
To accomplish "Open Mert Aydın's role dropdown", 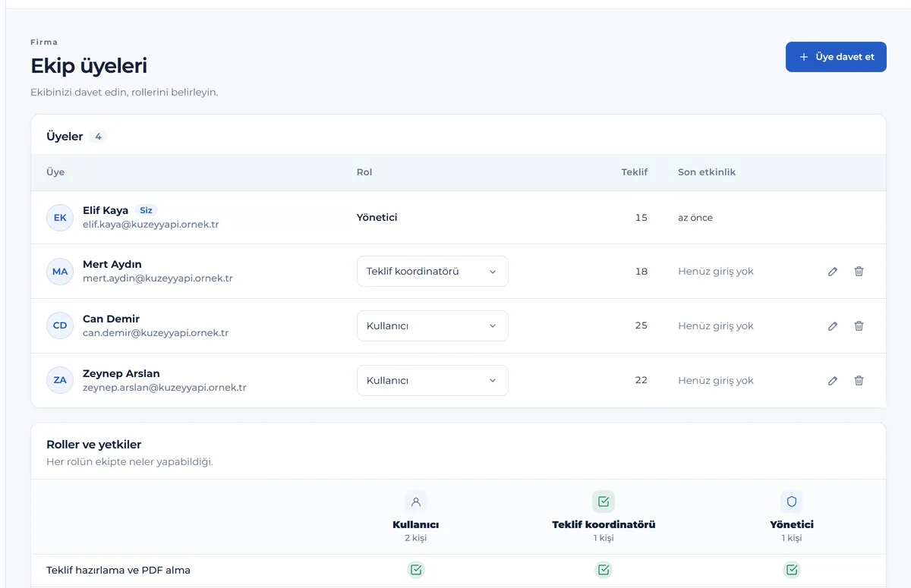I will [x=433, y=272].
